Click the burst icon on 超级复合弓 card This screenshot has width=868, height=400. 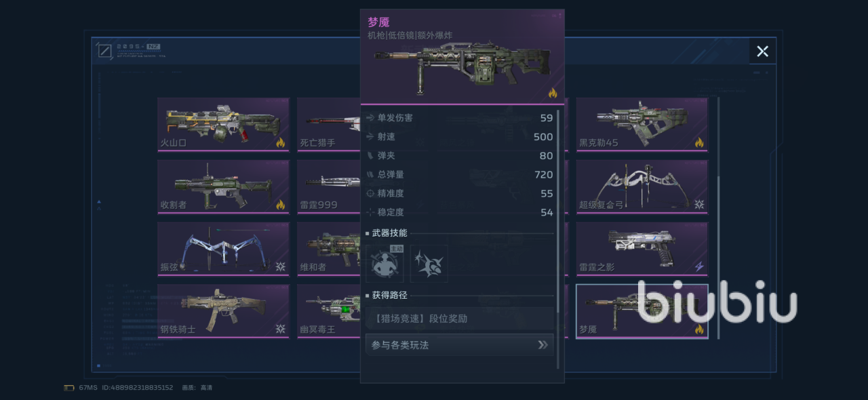click(699, 205)
